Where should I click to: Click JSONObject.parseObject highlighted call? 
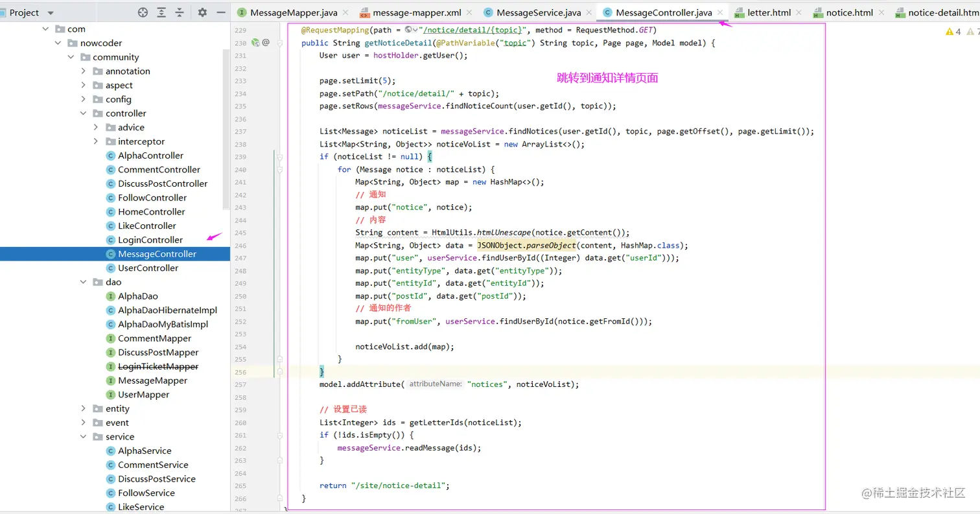click(526, 245)
